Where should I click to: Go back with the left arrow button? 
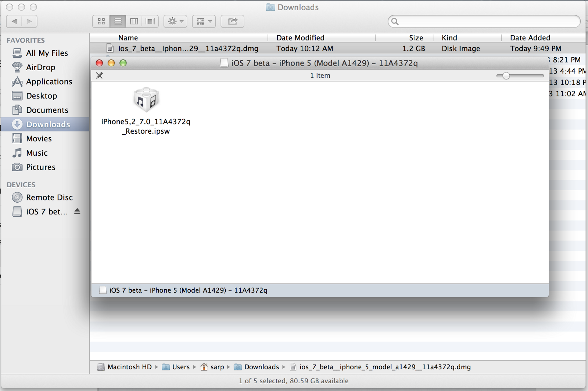(14, 21)
